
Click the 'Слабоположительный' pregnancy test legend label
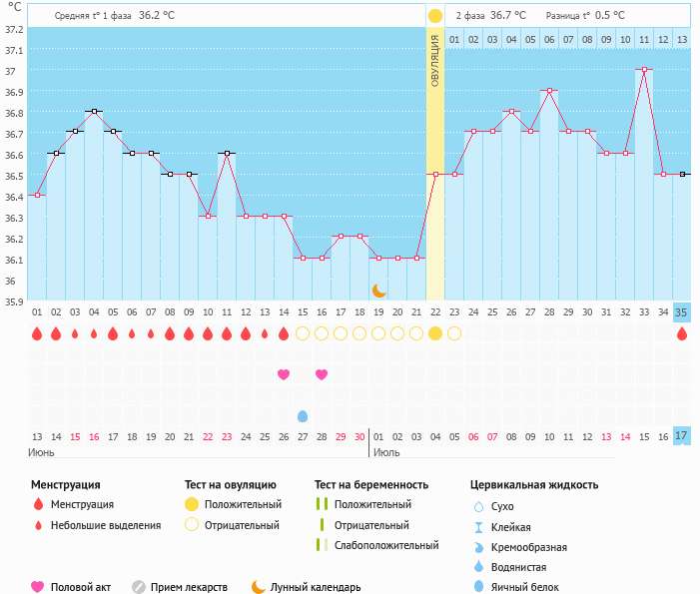click(386, 545)
